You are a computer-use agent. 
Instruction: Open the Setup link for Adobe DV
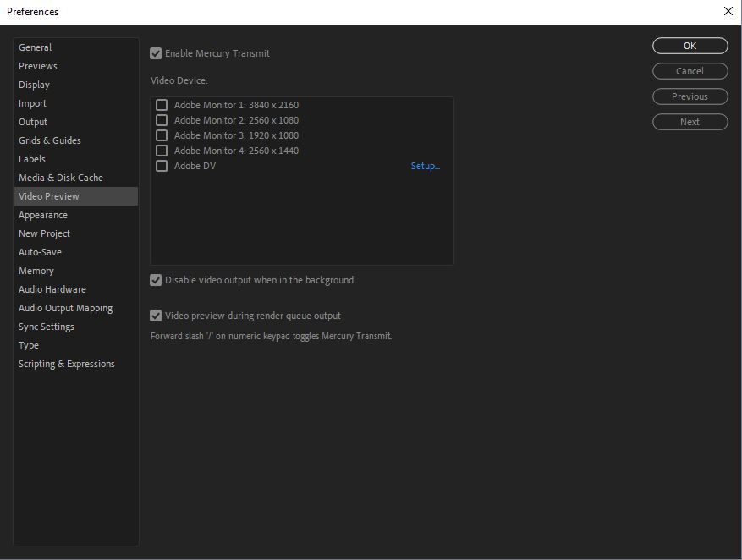[x=426, y=166]
